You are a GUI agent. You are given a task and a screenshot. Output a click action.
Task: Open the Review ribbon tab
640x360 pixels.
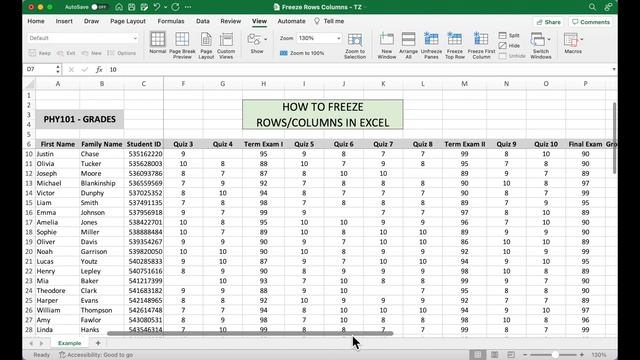coord(231,21)
